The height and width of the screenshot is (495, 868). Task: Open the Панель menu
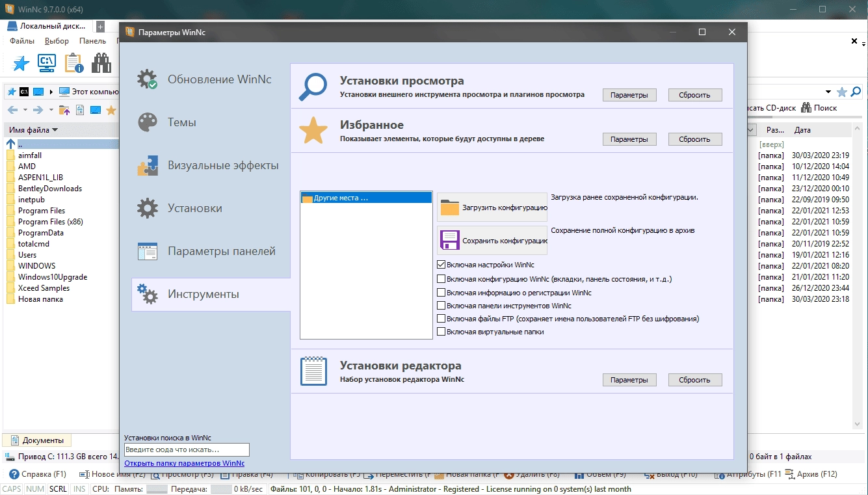(x=92, y=41)
